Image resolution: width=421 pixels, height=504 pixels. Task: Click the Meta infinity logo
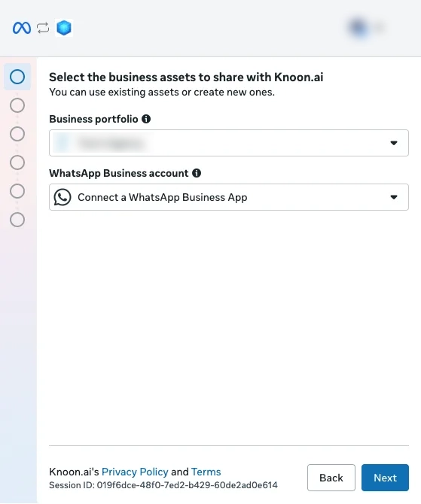(22, 28)
